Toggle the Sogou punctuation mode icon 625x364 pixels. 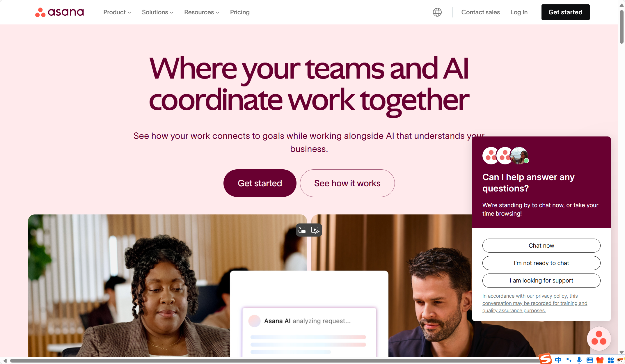[x=569, y=360]
